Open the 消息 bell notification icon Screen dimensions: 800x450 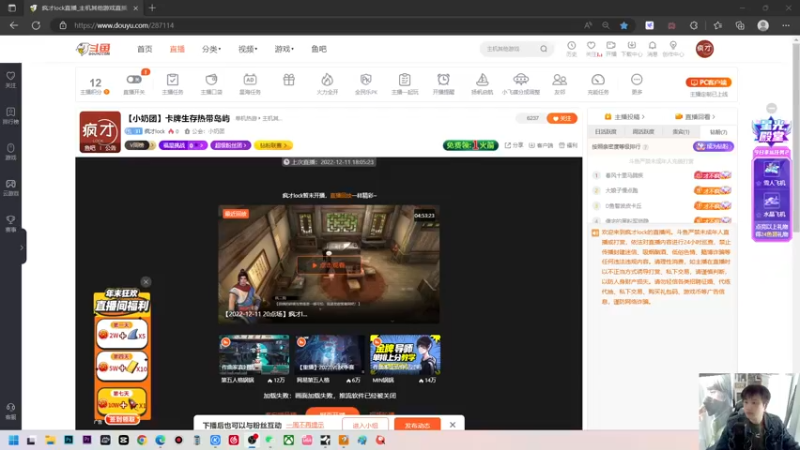tap(652, 46)
